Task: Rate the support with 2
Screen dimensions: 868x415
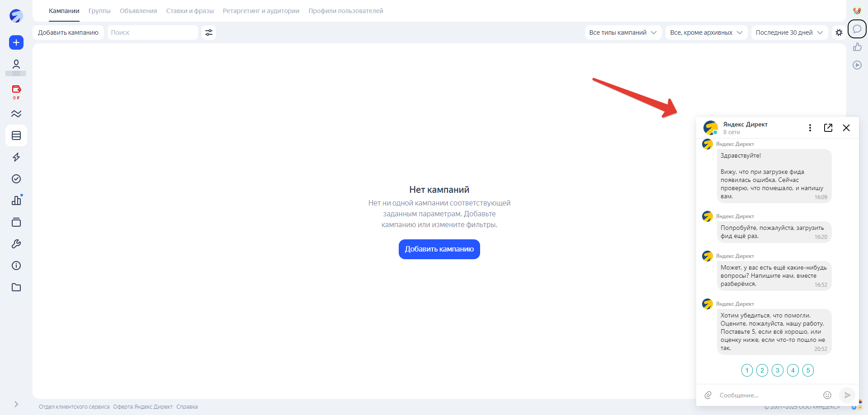Action: pos(762,370)
